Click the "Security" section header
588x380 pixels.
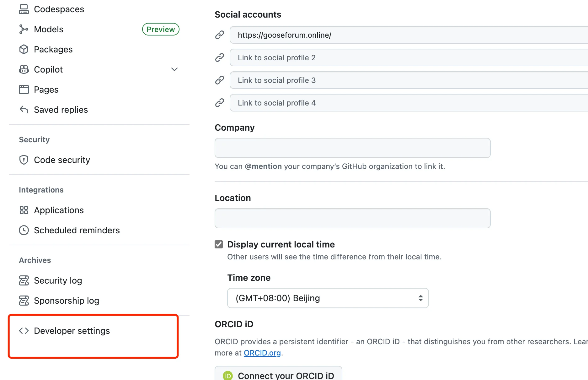pos(34,139)
